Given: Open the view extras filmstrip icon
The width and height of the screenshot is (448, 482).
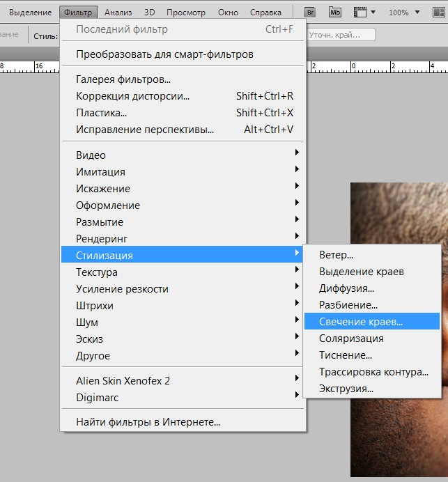Looking at the screenshot, I should (360, 13).
